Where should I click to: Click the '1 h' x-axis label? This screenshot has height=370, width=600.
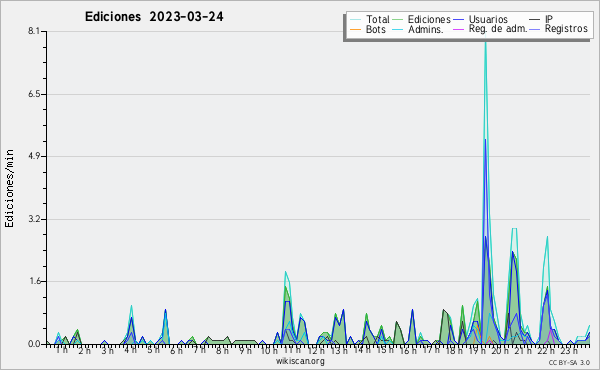62,350
